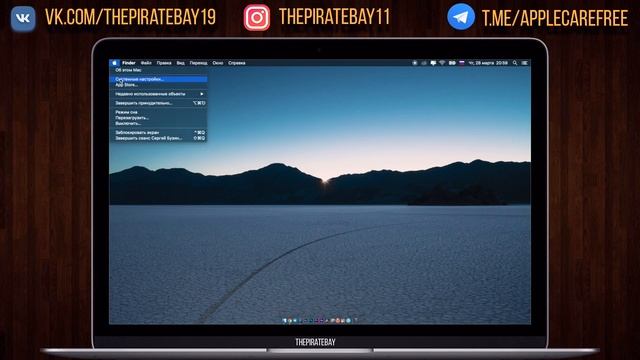Open the Вид menu

click(x=180, y=63)
